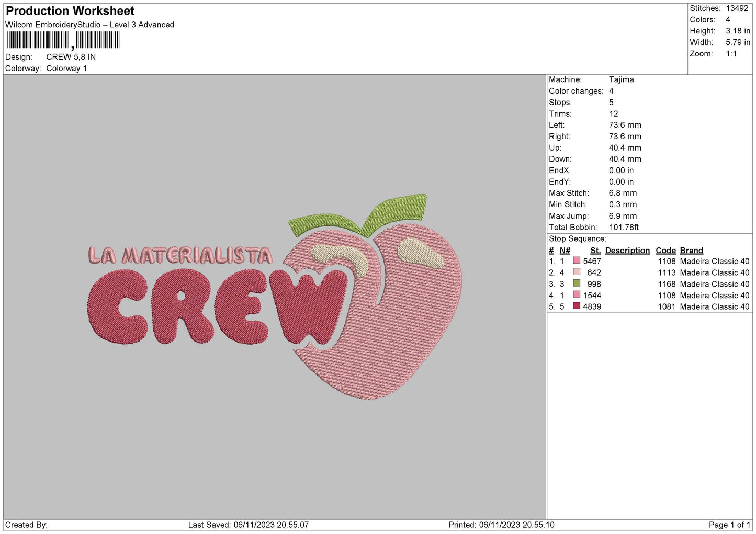Click the Created By label

coord(26,525)
